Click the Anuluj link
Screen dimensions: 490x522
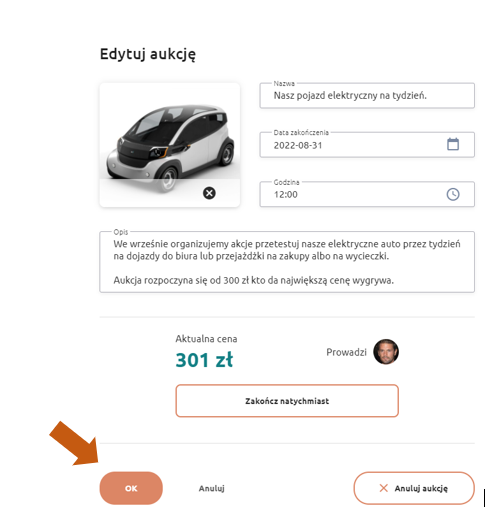[212, 488]
